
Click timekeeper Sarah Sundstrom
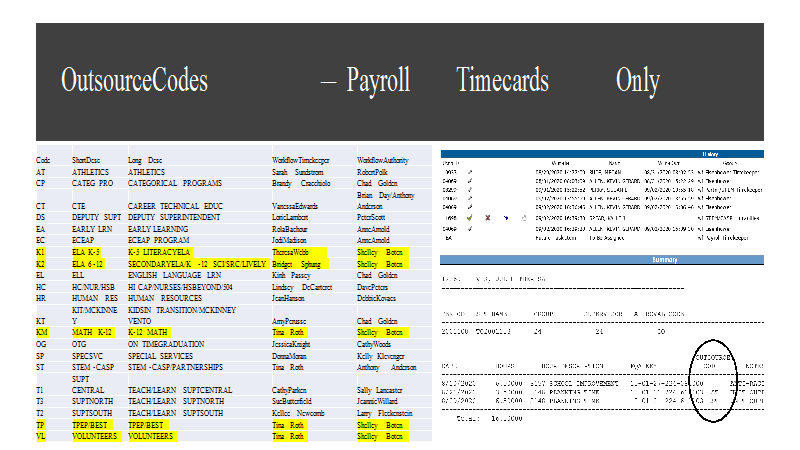coord(297,172)
